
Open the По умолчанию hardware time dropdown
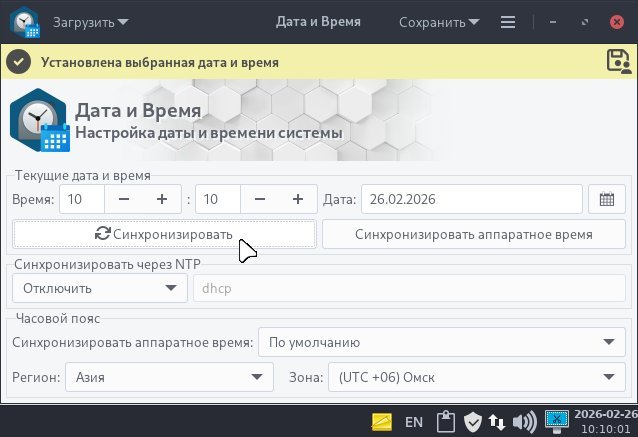tap(442, 342)
